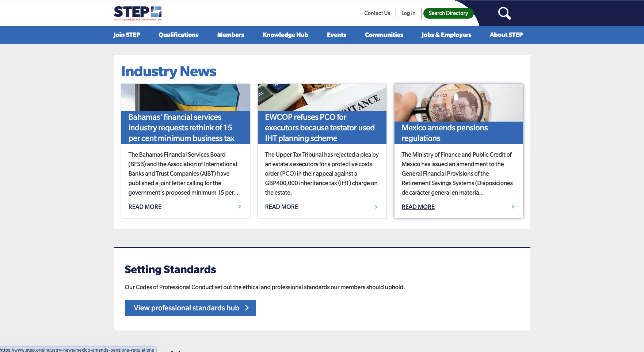Read more on Bahamas business tax
The height and width of the screenshot is (352, 644).
tap(145, 207)
